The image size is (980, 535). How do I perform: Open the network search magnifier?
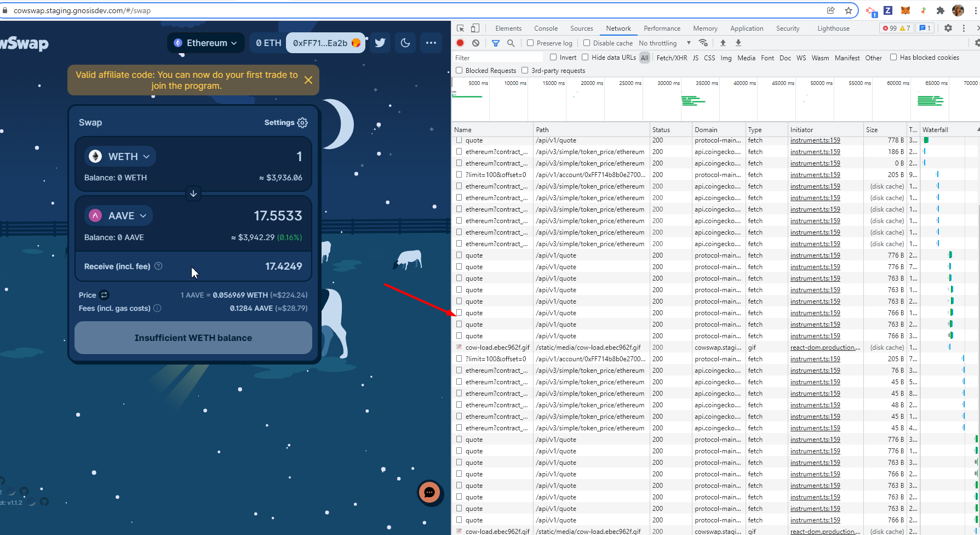(x=511, y=43)
